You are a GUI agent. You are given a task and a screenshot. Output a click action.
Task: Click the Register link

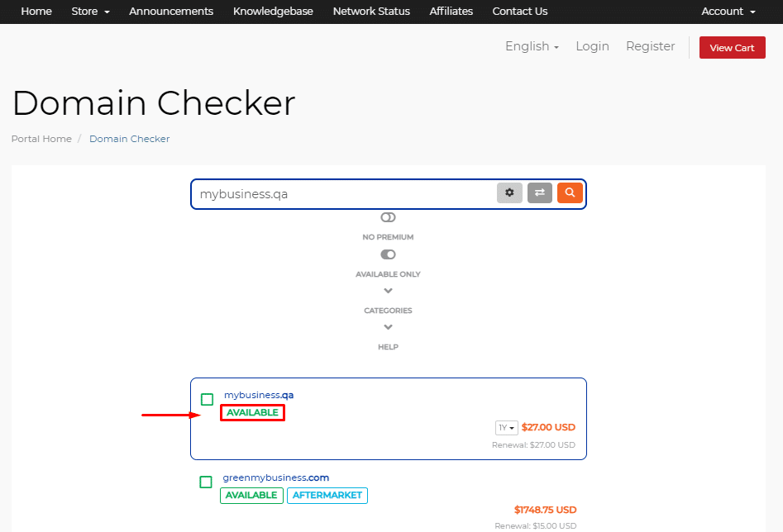point(650,46)
